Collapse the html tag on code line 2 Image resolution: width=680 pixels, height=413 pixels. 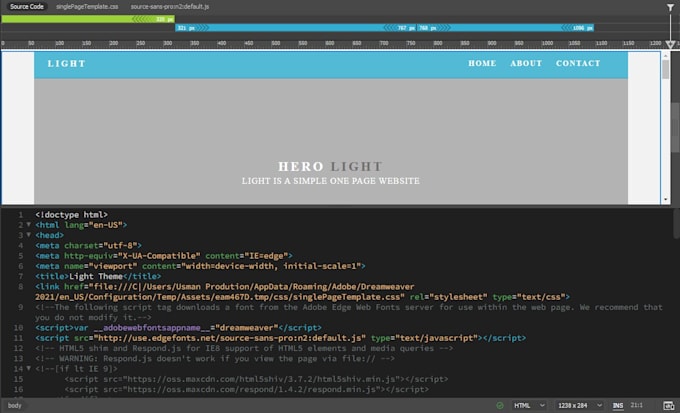click(29, 225)
